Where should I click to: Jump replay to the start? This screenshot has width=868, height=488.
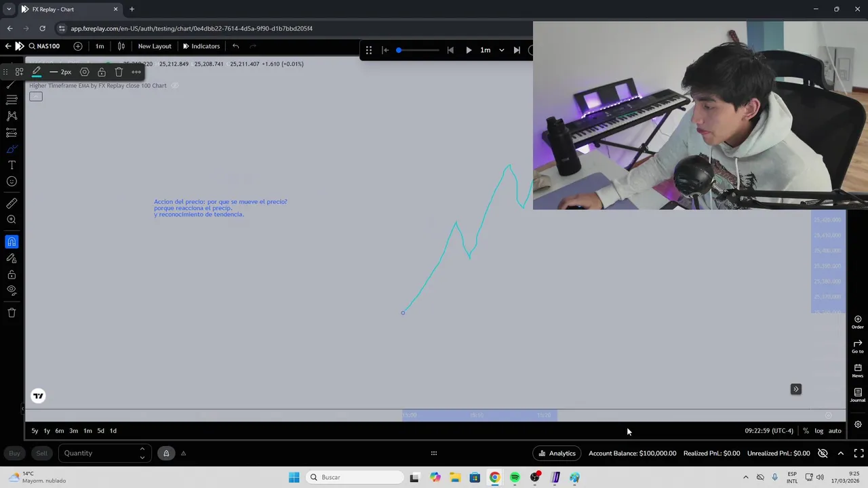pyautogui.click(x=385, y=50)
